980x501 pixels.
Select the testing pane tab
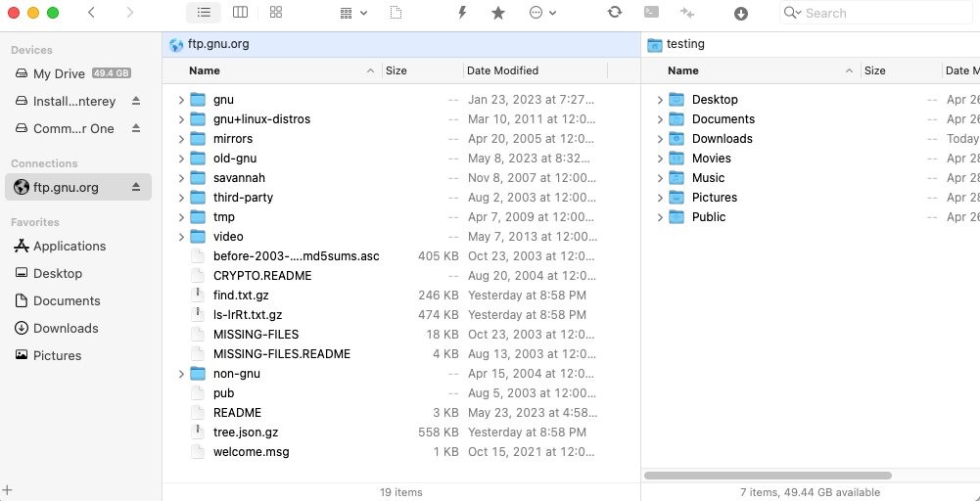coord(811,44)
